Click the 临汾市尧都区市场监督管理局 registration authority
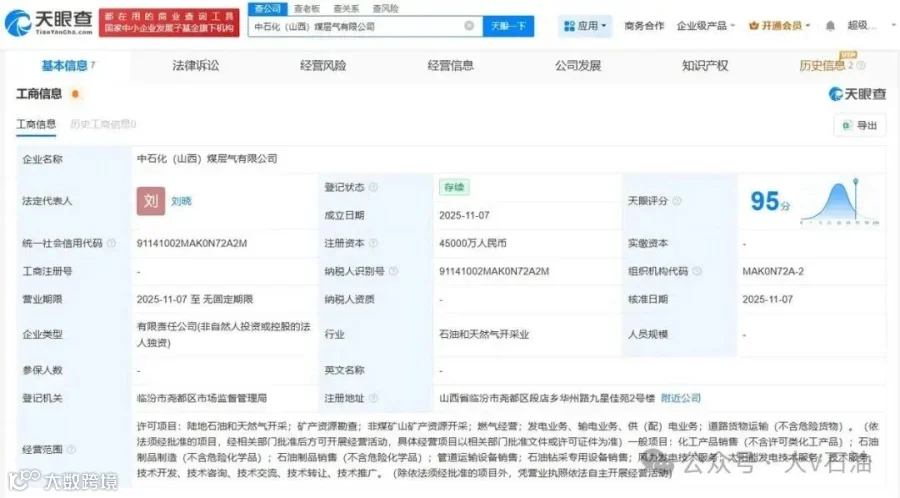Screen dimensions: 900x498 pyautogui.click(x=201, y=398)
